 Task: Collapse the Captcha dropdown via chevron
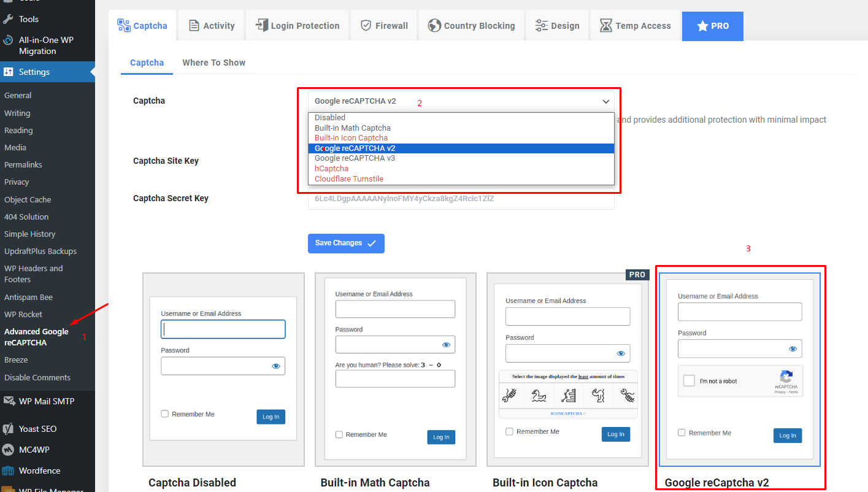click(x=605, y=101)
